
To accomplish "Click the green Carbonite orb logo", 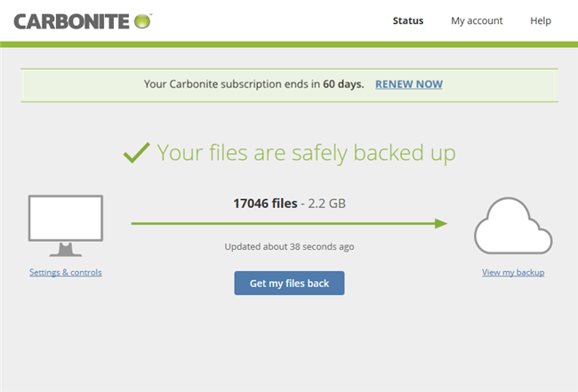I will 140,20.
